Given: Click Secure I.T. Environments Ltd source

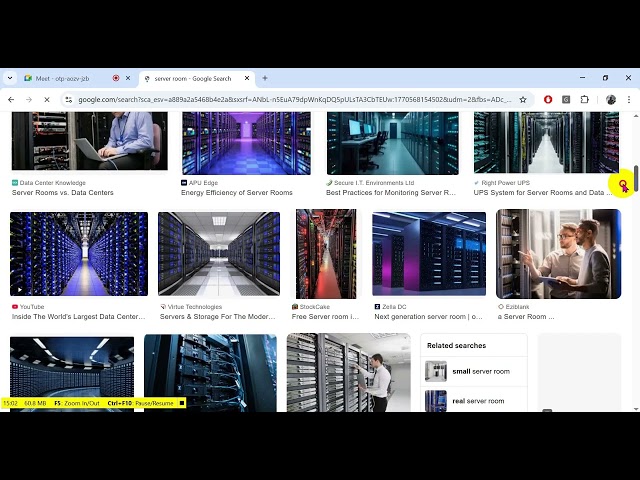Looking at the screenshot, I should (370, 183).
